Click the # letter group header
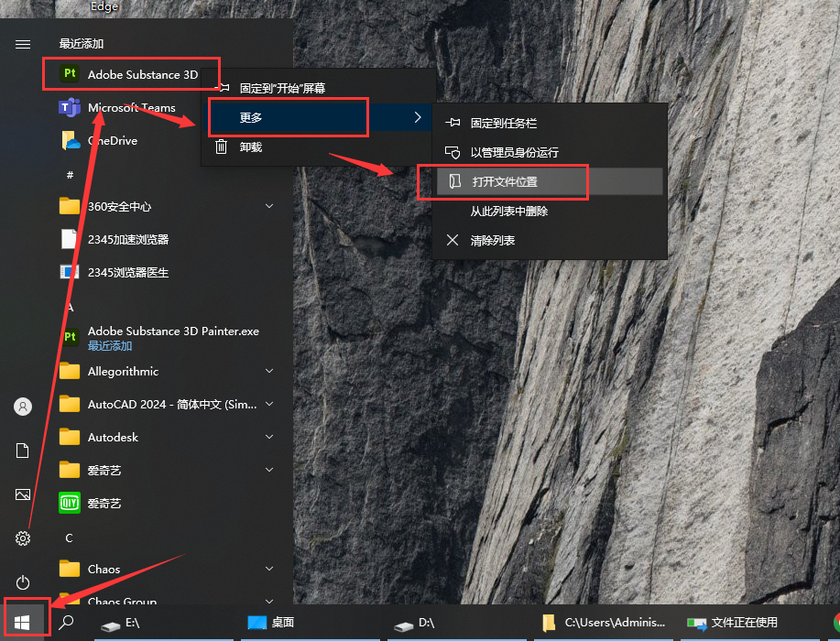 pyautogui.click(x=70, y=175)
